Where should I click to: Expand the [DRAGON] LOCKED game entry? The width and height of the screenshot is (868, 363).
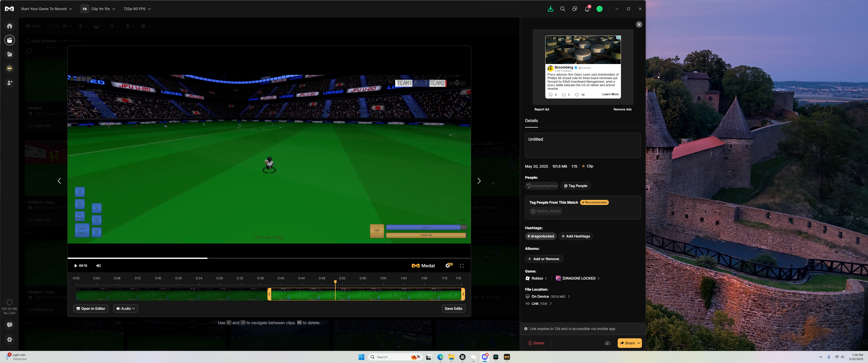pos(578,279)
